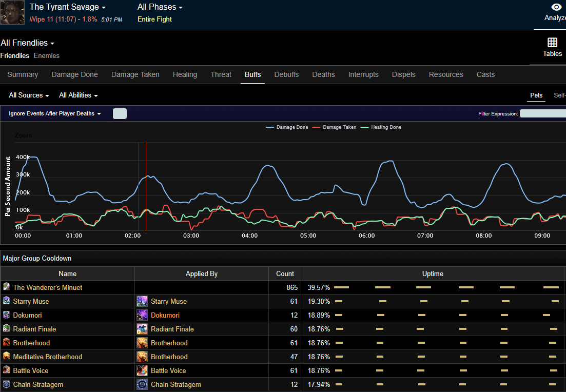566x392 pixels.
Task: Click the Tables grid icon
Action: [552, 43]
